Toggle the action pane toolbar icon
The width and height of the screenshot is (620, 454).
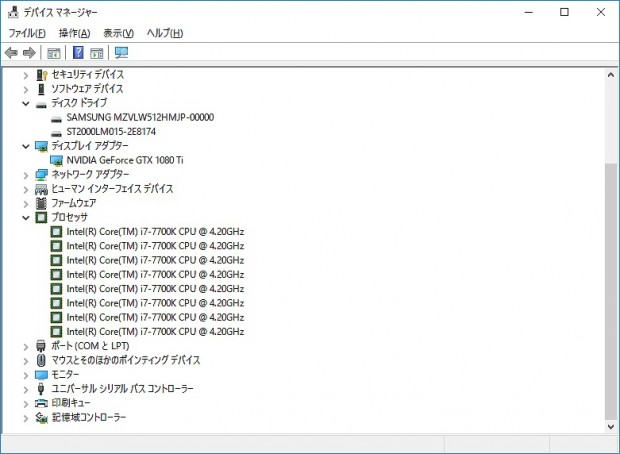pos(96,53)
